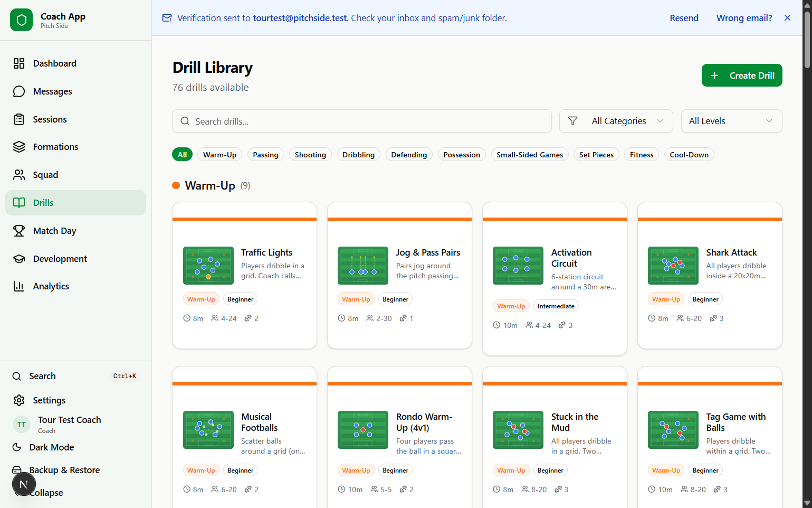Go to Squad in the sidebar
The width and height of the screenshot is (812, 508).
tap(45, 175)
